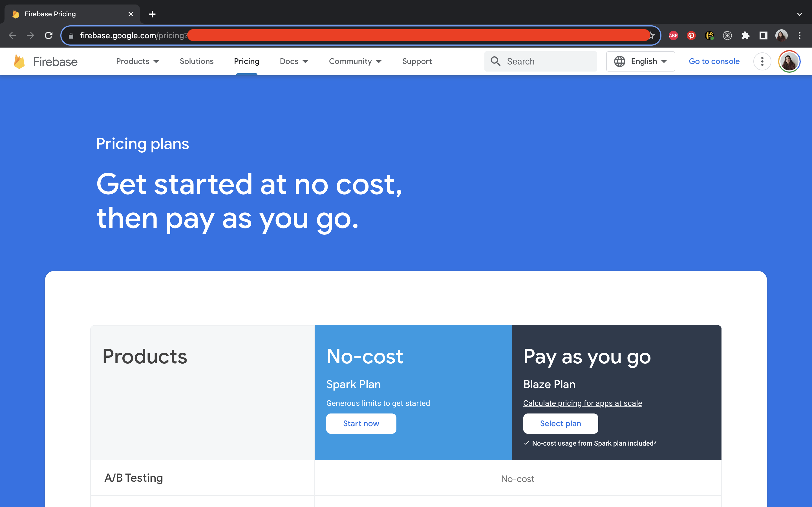
Task: Click the back navigation arrow
Action: pos(12,35)
